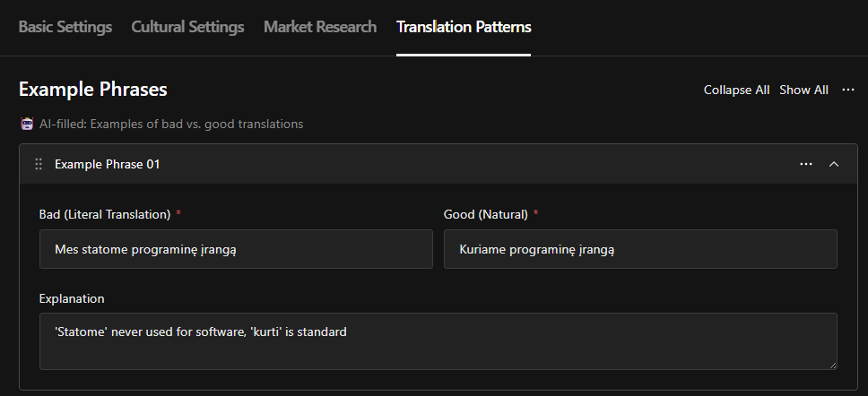Open Example Phrase 01 options ellipsis menu
The image size is (868, 396).
(x=806, y=164)
